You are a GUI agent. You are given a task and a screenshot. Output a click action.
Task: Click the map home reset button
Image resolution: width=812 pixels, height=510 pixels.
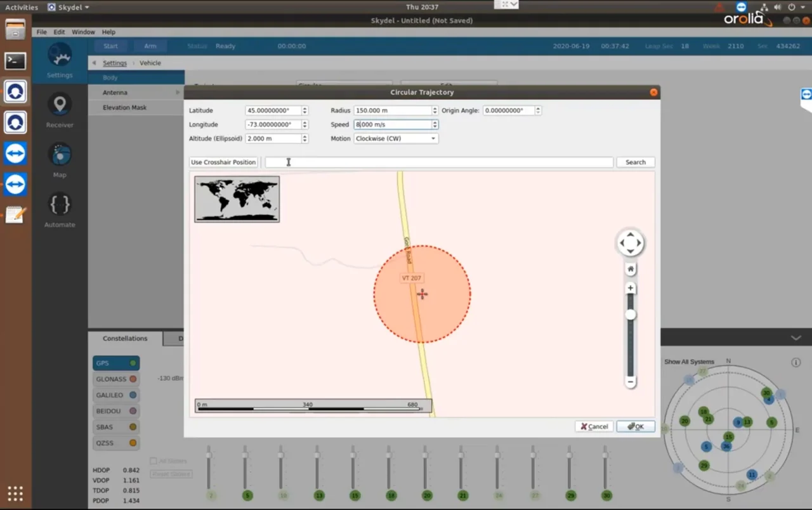pos(631,270)
